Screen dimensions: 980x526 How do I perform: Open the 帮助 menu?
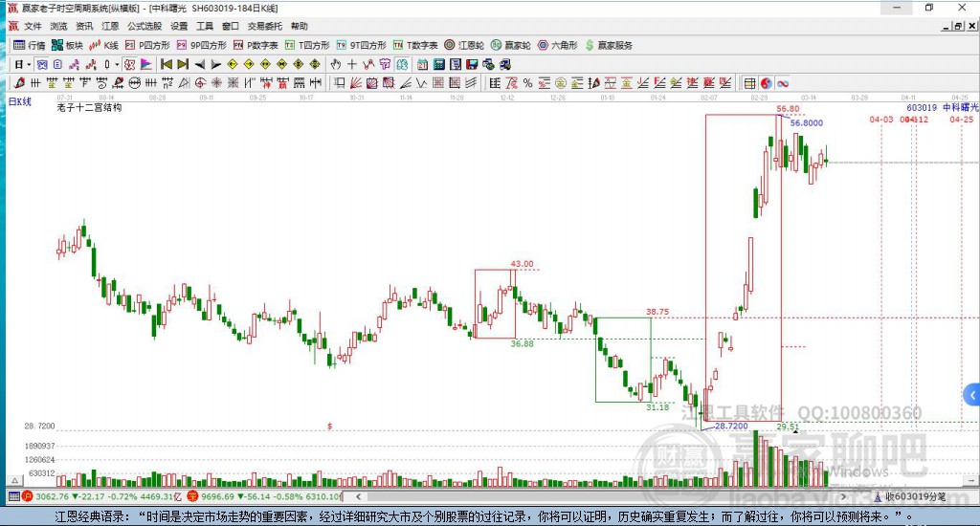coord(299,26)
